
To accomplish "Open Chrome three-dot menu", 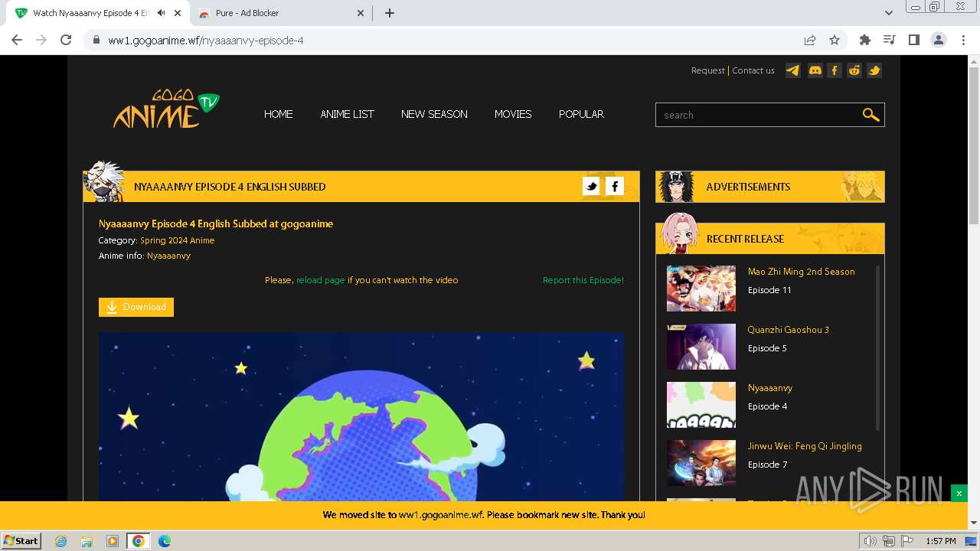I will pos(963,40).
